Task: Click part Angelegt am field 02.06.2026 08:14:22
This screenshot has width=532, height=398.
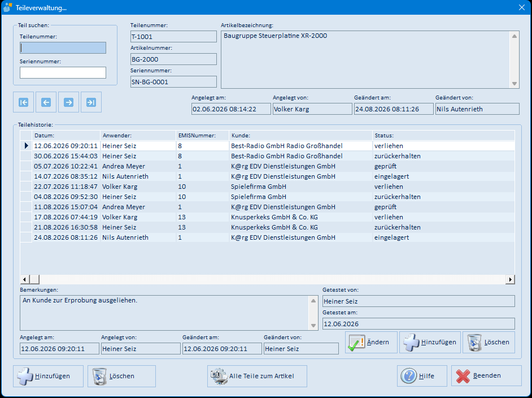Action: [x=231, y=109]
